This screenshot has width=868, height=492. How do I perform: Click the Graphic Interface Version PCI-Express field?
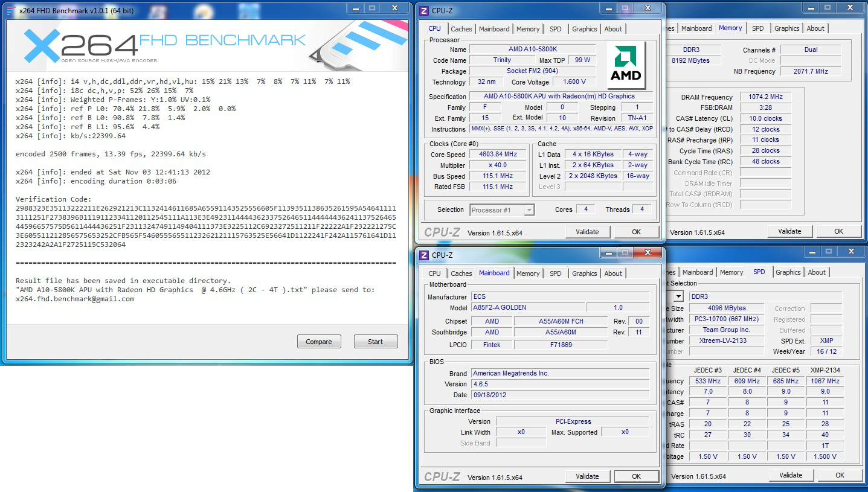click(x=573, y=422)
